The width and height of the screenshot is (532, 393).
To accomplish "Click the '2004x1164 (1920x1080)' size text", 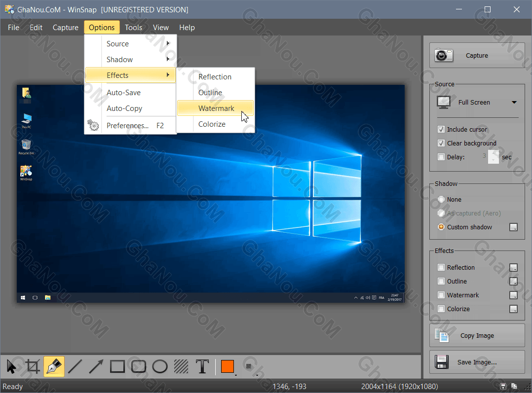I will click(399, 387).
